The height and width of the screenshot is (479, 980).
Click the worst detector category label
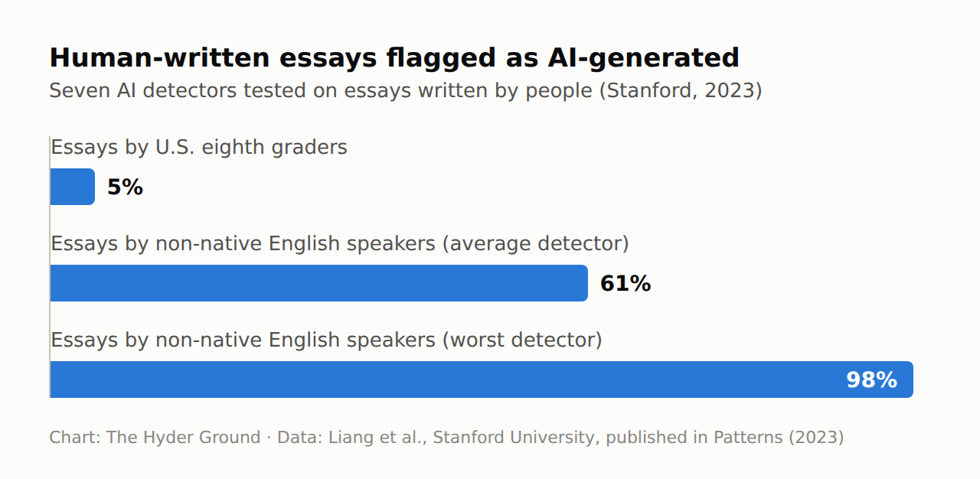pos(327,340)
